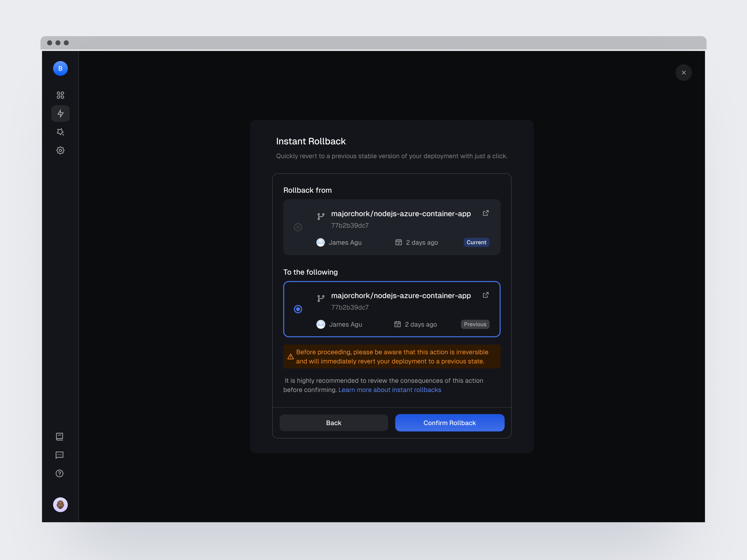Click the Current status badge

tap(476, 242)
